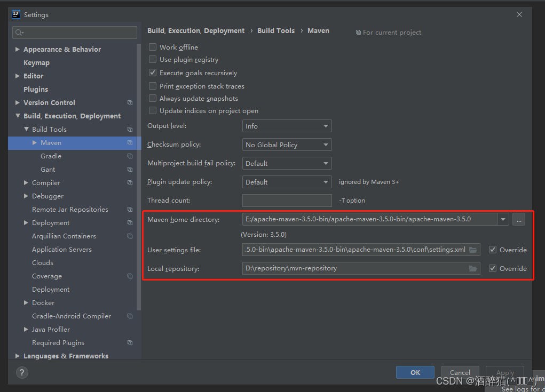Click IntelliJ logo in Settings title bar

16,14
